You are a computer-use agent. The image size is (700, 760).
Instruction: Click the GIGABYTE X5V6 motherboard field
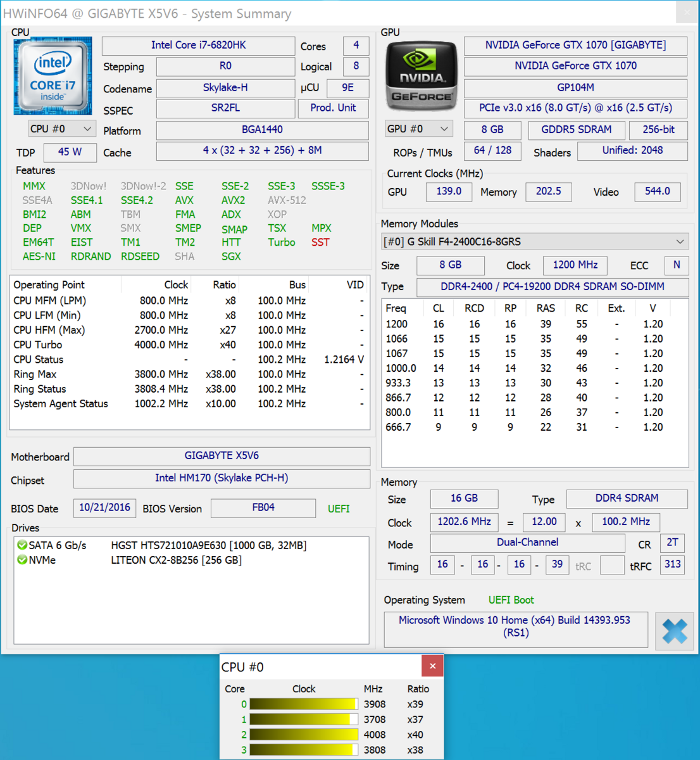(x=222, y=456)
